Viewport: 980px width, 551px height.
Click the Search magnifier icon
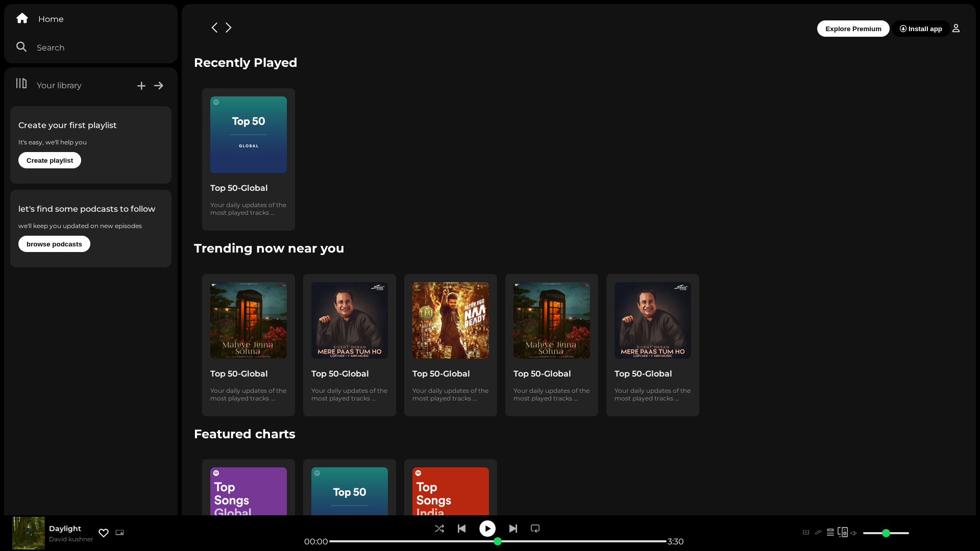(21, 47)
